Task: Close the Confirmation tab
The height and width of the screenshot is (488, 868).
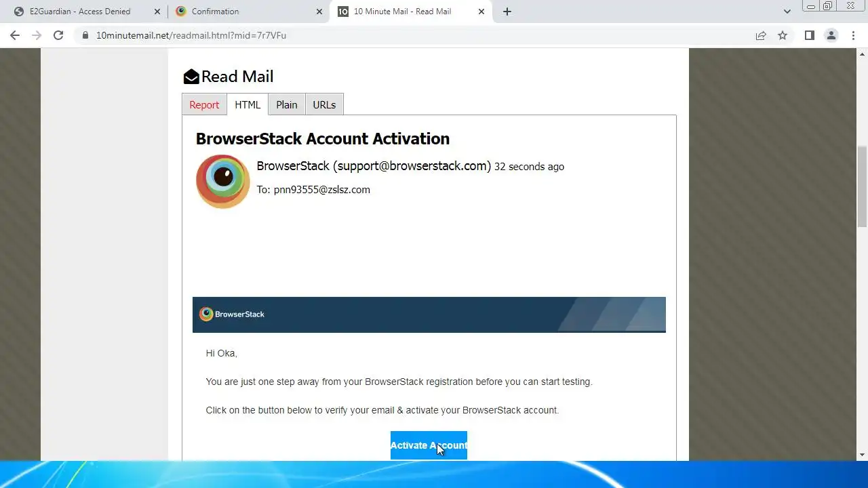Action: [x=319, y=12]
